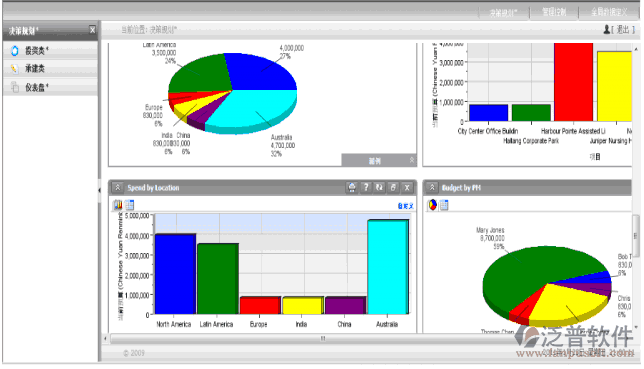Maximize the Spend by Location panel
This screenshot has height=369, width=644.
pyautogui.click(x=393, y=187)
